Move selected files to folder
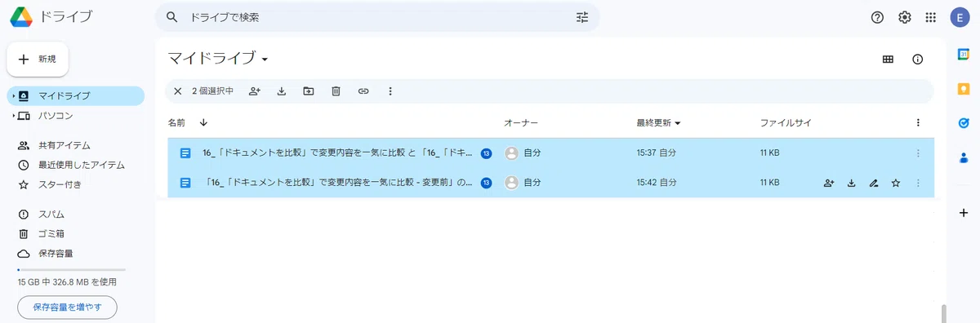This screenshot has height=323, width=980. 309,91
